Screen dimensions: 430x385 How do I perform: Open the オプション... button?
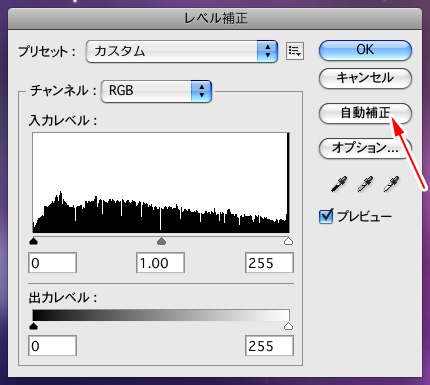pyautogui.click(x=365, y=148)
